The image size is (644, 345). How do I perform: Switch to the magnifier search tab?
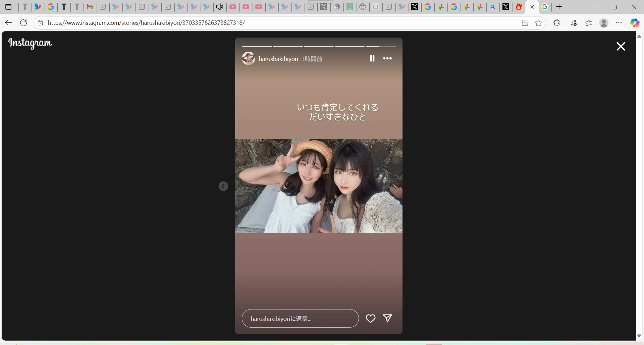(x=493, y=7)
